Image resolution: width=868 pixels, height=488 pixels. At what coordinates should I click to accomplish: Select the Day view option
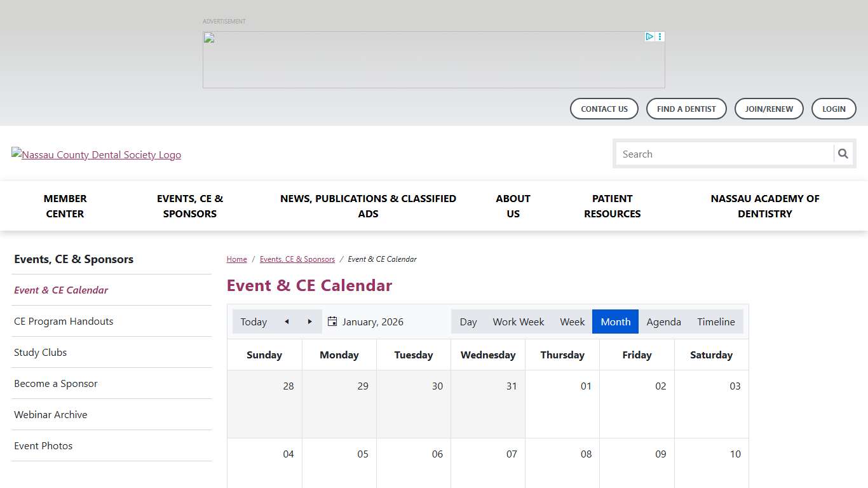[468, 322]
